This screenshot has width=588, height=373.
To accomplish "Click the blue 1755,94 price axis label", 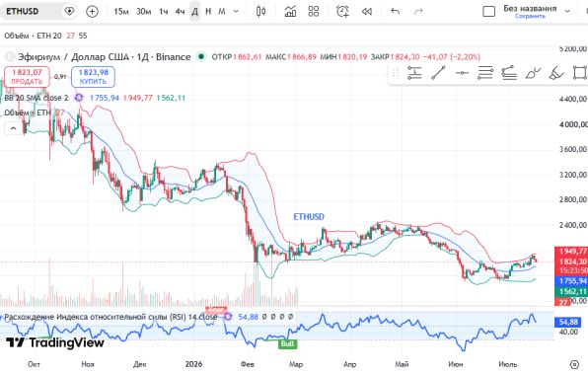I will [571, 281].
